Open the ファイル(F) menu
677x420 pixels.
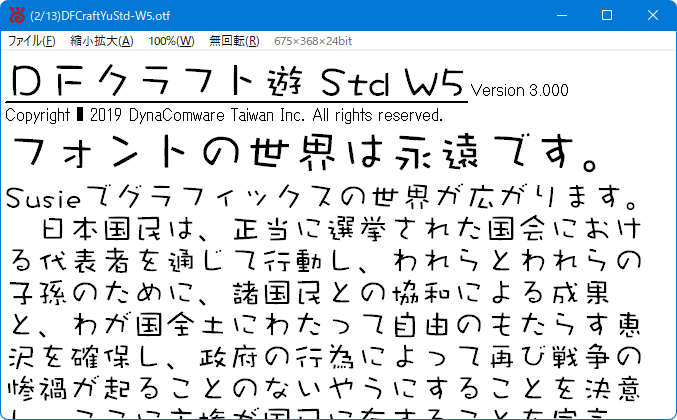pyautogui.click(x=32, y=41)
